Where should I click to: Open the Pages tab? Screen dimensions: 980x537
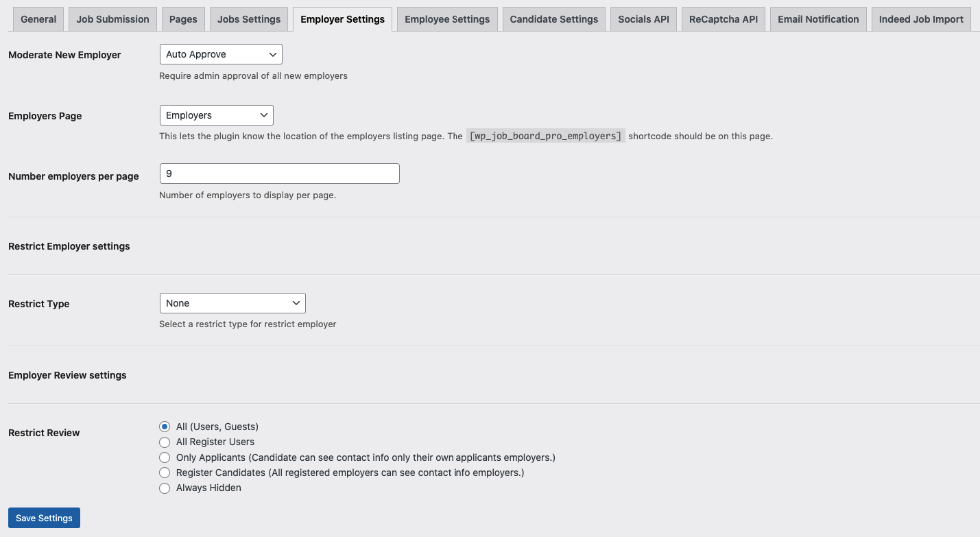(183, 19)
